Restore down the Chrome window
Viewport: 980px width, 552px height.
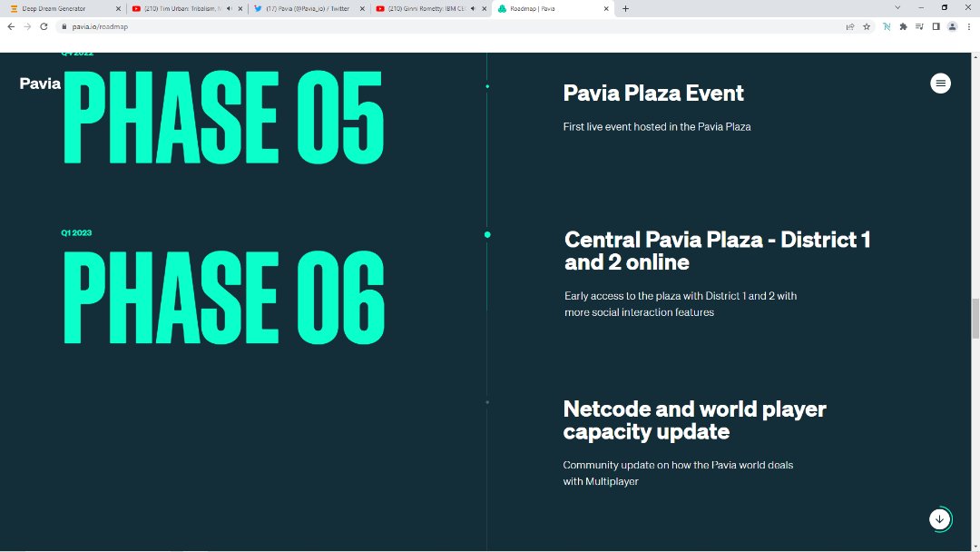tap(945, 7)
